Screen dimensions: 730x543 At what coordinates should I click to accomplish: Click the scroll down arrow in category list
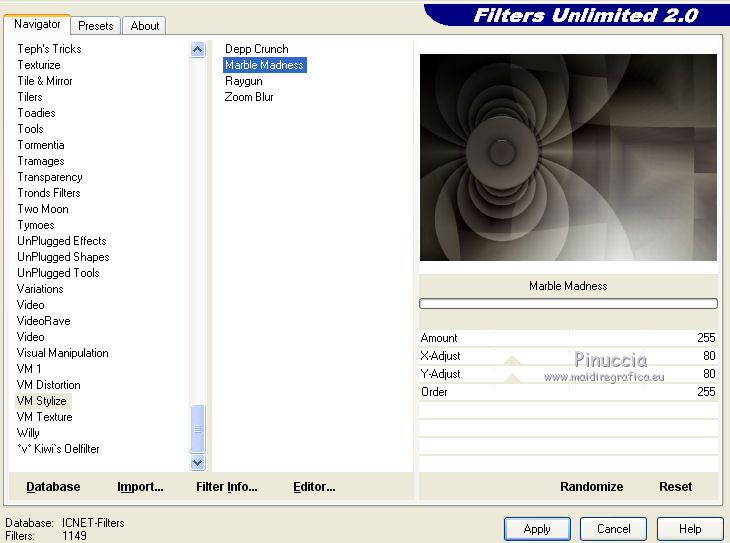pos(197,462)
